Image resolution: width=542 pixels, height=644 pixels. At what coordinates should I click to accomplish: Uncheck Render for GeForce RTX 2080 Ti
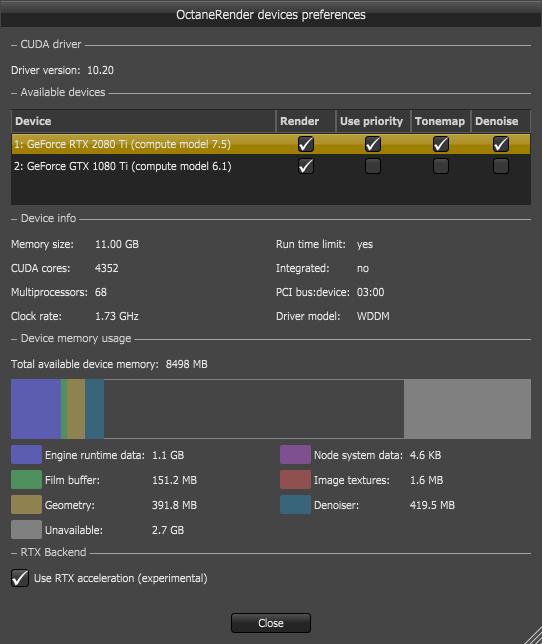pyautogui.click(x=306, y=144)
